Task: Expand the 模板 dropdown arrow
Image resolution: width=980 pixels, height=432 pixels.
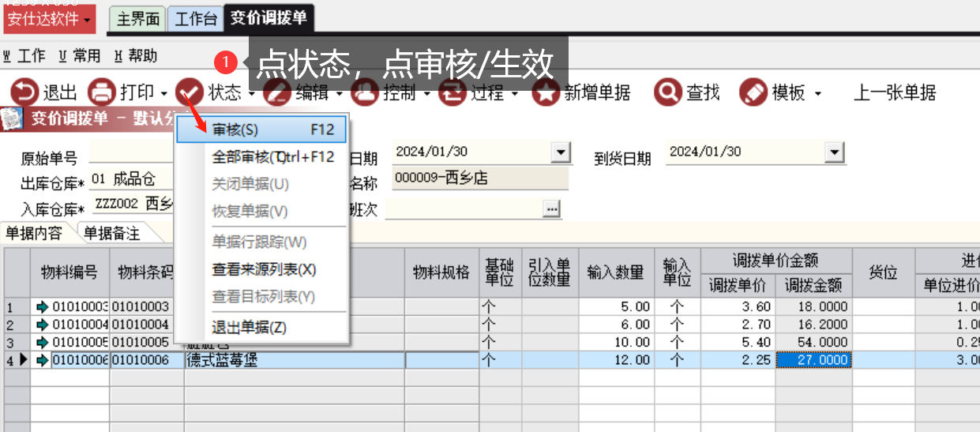Action: (x=817, y=94)
